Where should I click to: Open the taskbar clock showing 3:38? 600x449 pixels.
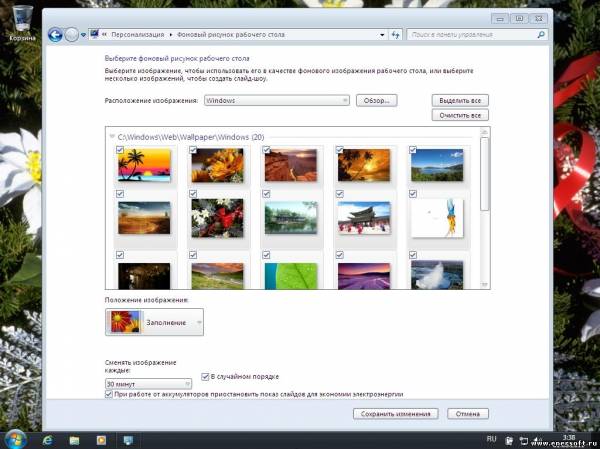point(569,437)
